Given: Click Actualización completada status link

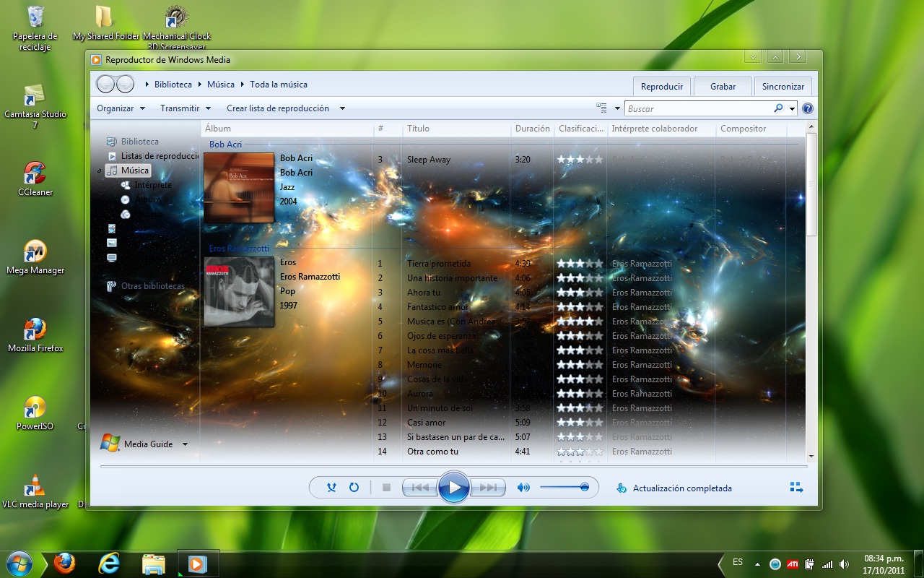Looking at the screenshot, I should pyautogui.click(x=683, y=488).
